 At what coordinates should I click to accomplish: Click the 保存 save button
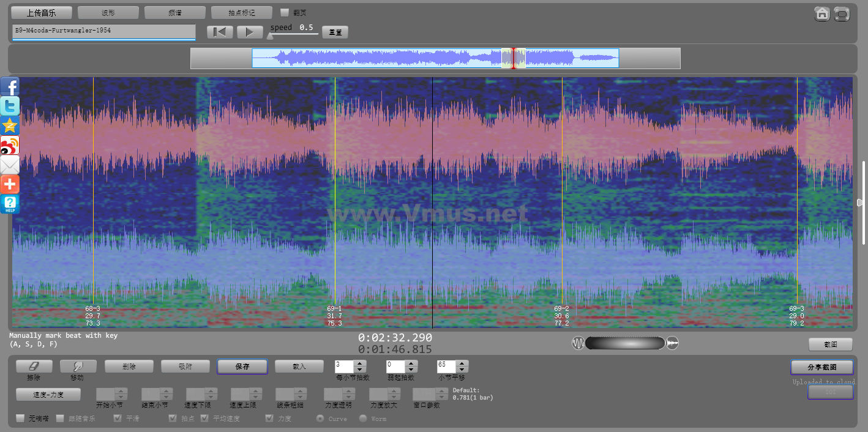[242, 366]
